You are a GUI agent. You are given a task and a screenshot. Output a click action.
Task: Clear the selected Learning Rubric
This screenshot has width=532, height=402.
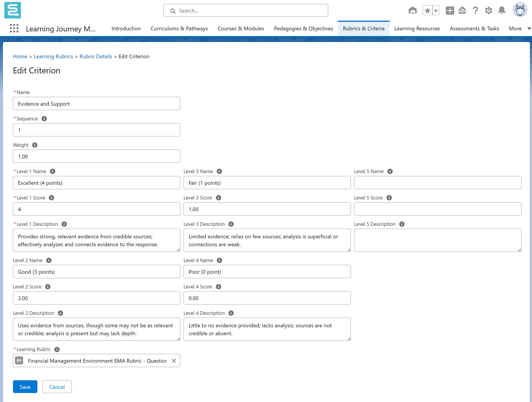(x=174, y=361)
